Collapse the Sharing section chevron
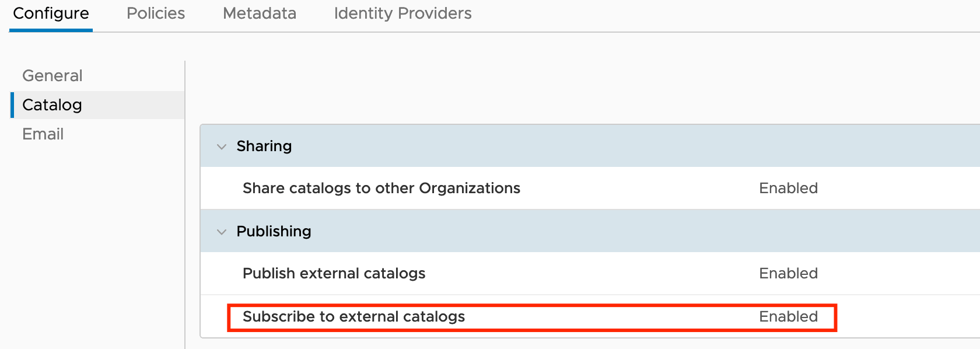Image resolution: width=980 pixels, height=349 pixels. click(222, 146)
